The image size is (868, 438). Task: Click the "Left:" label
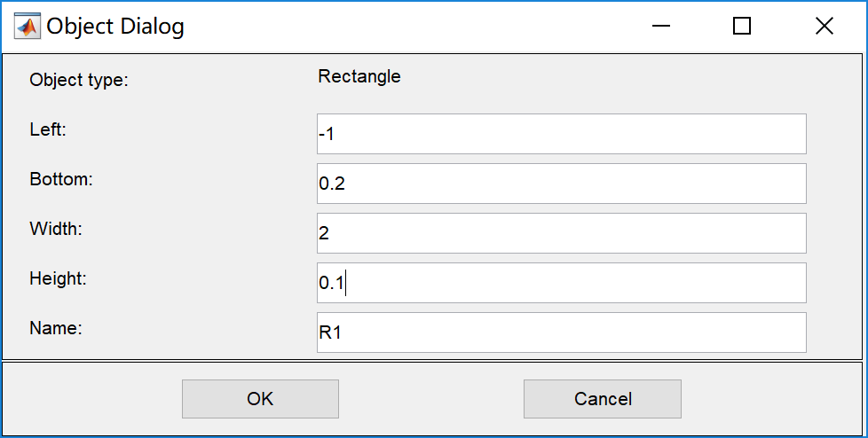click(49, 129)
